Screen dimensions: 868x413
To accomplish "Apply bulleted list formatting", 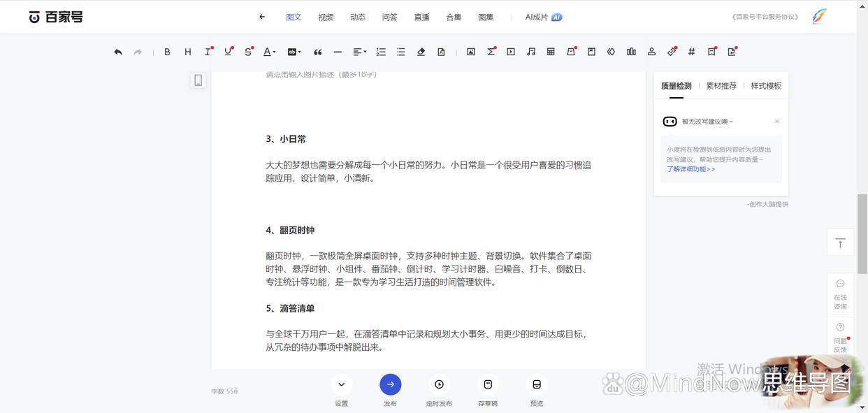I will point(400,52).
